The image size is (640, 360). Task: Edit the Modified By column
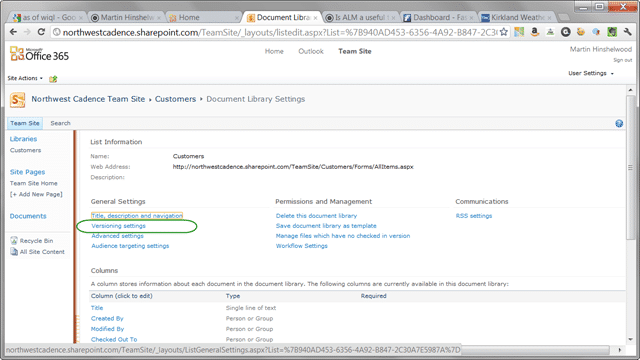[107, 329]
